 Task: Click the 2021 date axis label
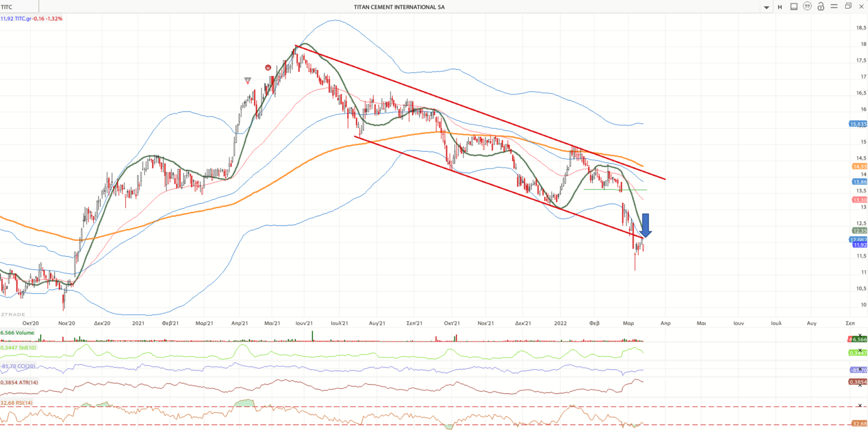pyautogui.click(x=138, y=323)
